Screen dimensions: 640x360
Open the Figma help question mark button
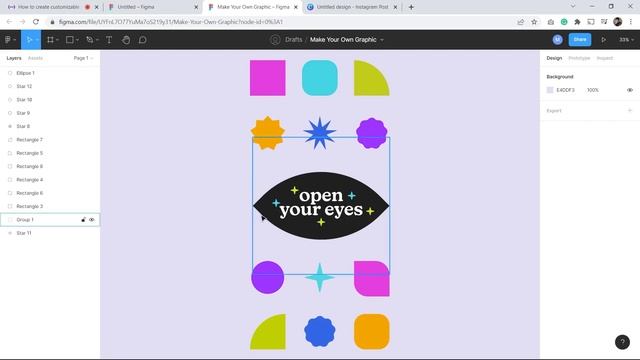[622, 342]
